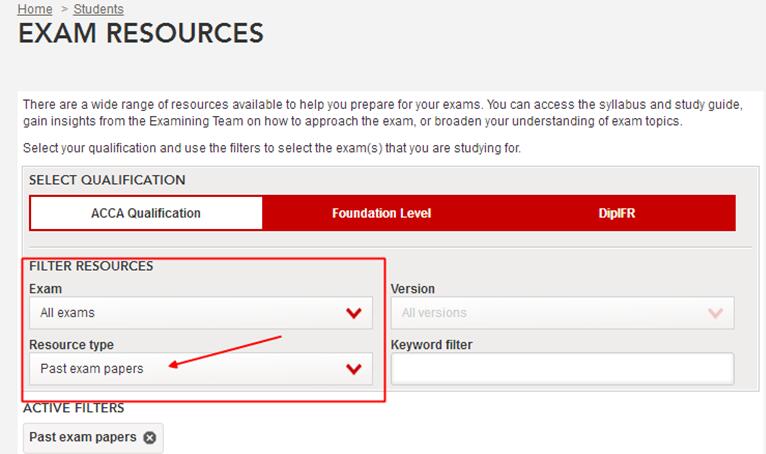Click the faded chevron in Version dropdown
Screen dimensions: 766x454
[714, 313]
